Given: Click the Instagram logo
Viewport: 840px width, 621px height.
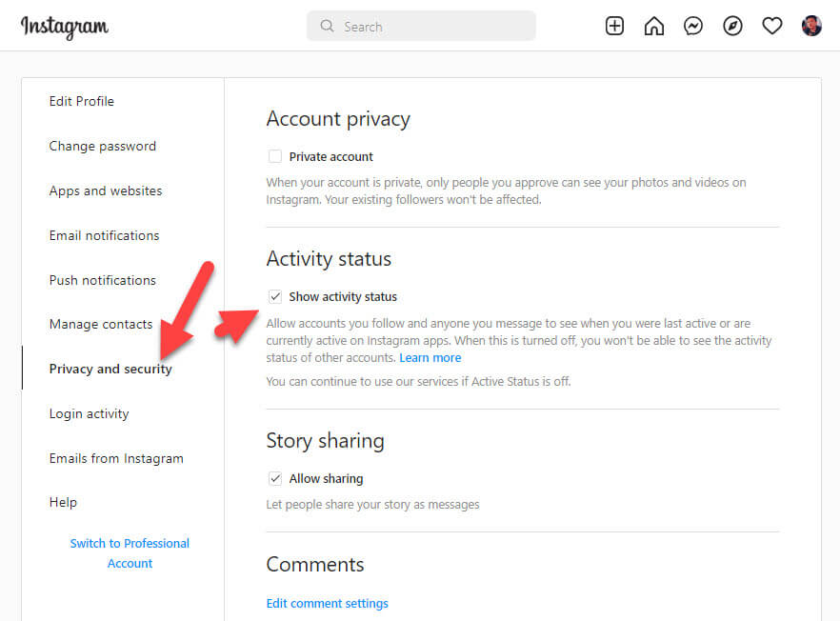Looking at the screenshot, I should [65, 27].
